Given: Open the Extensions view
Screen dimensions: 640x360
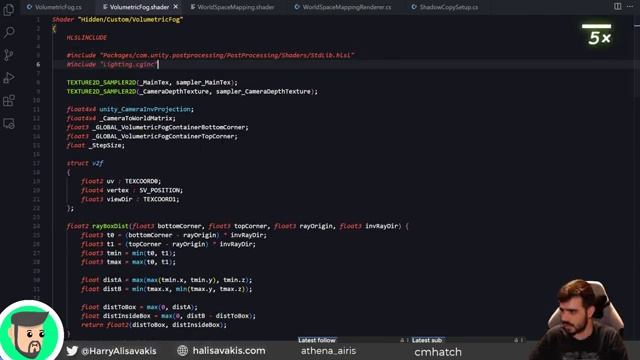Looking at the screenshot, I should (9, 100).
